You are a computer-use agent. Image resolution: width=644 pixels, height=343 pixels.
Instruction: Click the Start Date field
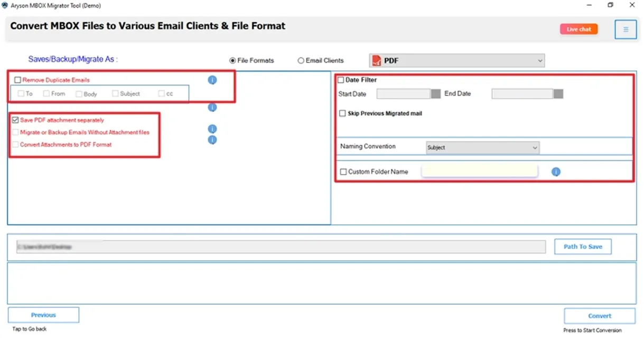(x=404, y=94)
